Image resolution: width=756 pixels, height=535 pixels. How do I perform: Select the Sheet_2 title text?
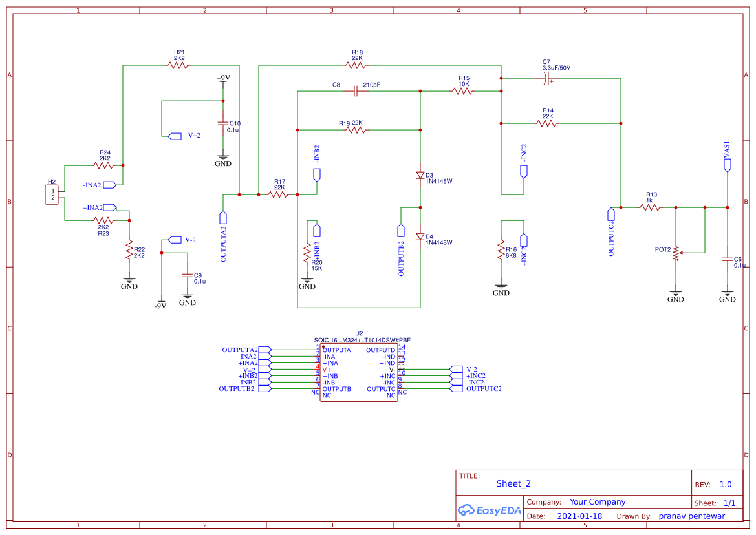click(x=513, y=483)
